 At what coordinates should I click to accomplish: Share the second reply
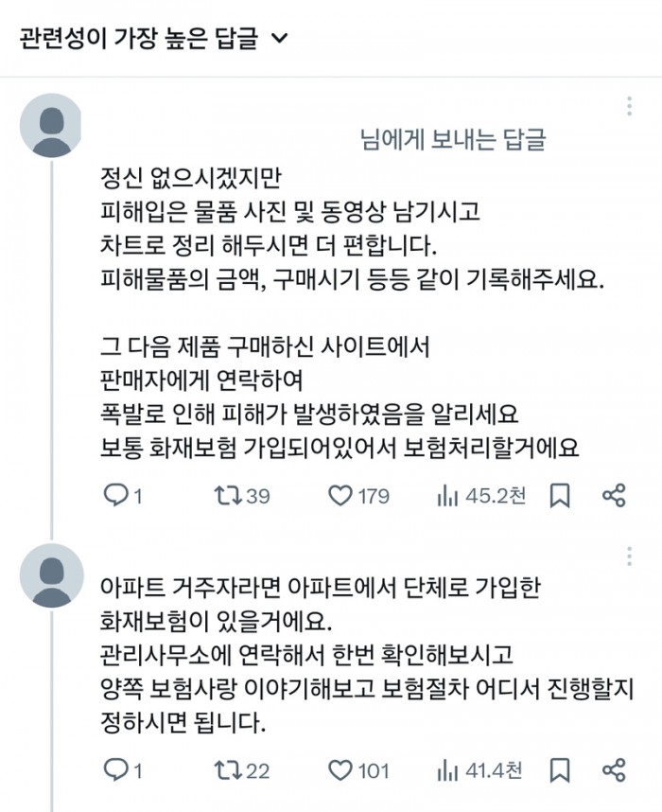tap(614, 770)
